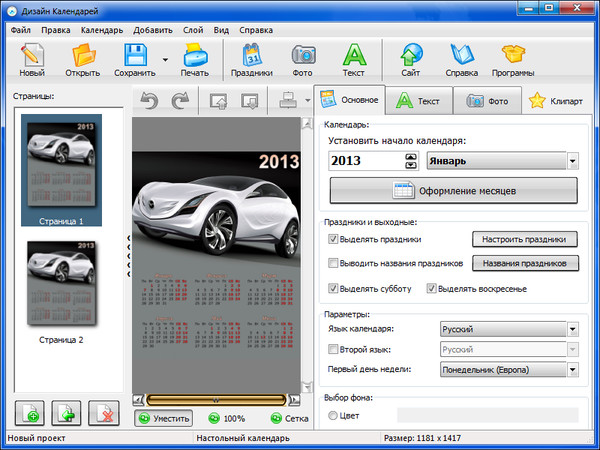Undo the last action with the left arrow
Screen dimensions: 600x450
(x=149, y=101)
